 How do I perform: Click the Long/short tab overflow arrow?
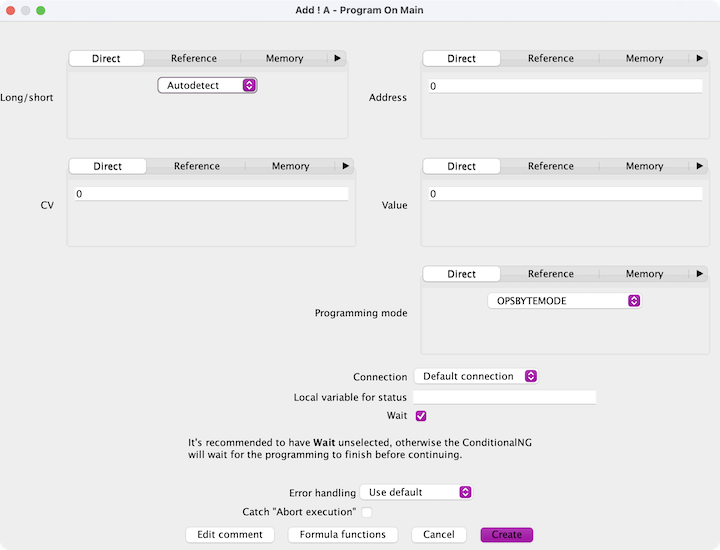338,59
